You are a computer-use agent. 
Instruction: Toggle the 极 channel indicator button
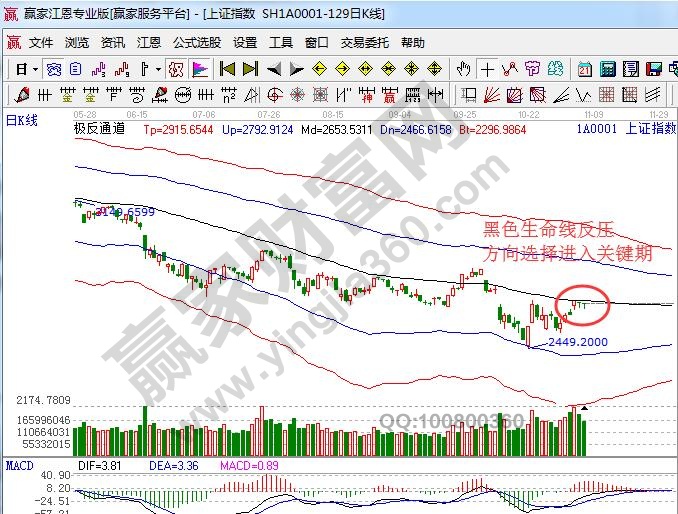[x=176, y=69]
